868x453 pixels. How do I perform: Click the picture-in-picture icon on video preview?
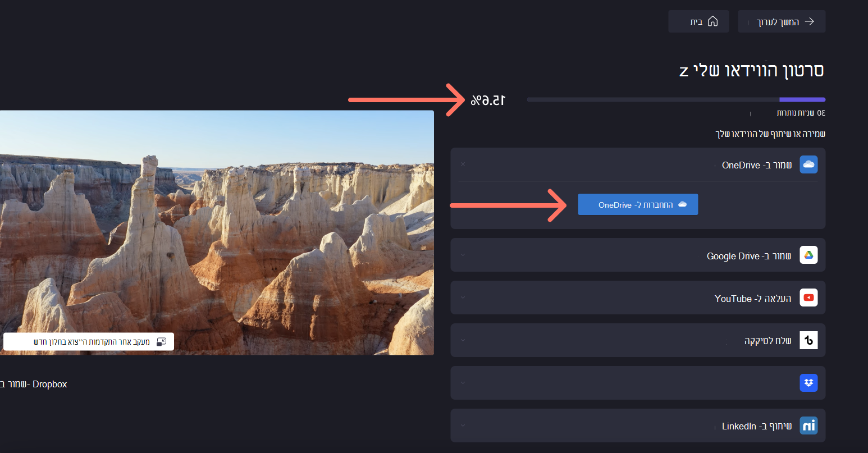point(161,342)
